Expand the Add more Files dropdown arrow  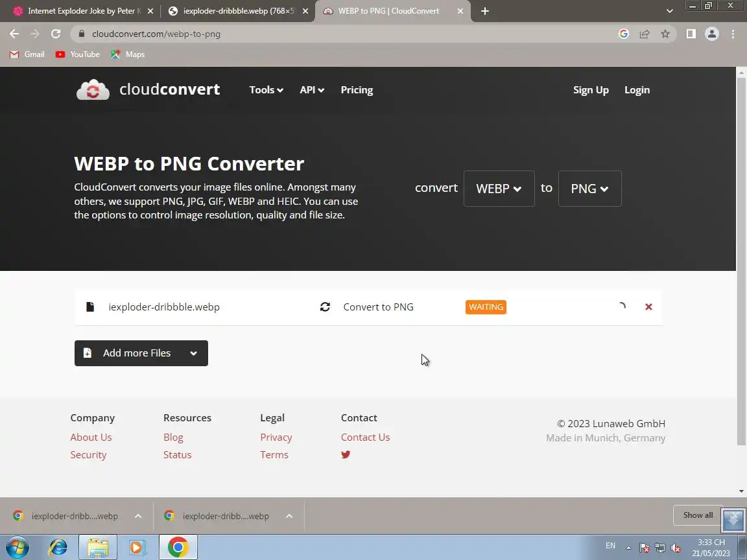click(x=193, y=353)
